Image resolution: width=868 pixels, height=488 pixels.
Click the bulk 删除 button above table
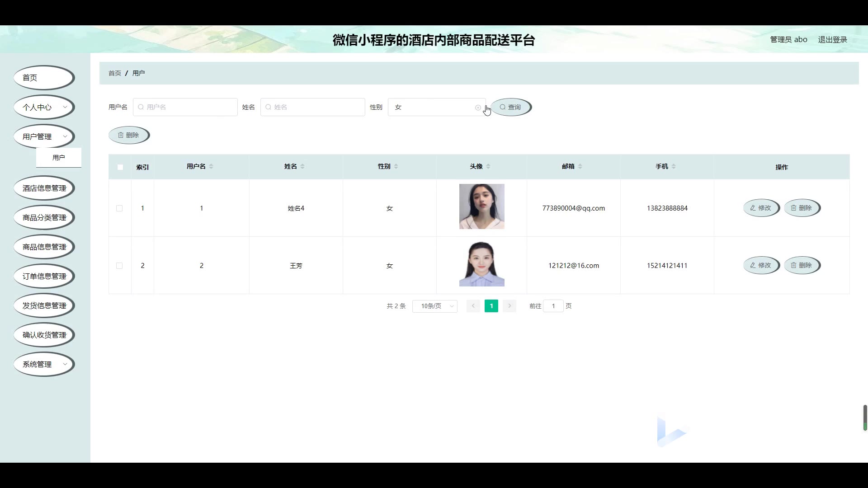(129, 135)
